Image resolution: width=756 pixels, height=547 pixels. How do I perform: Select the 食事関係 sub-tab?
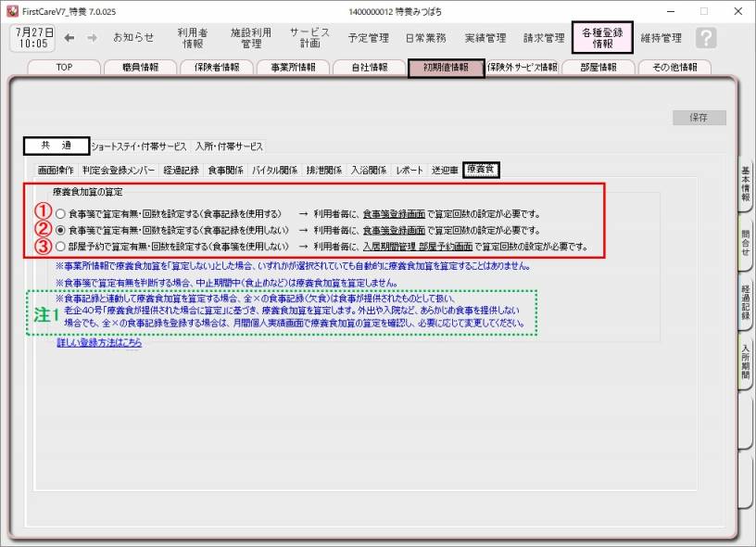pyautogui.click(x=225, y=171)
